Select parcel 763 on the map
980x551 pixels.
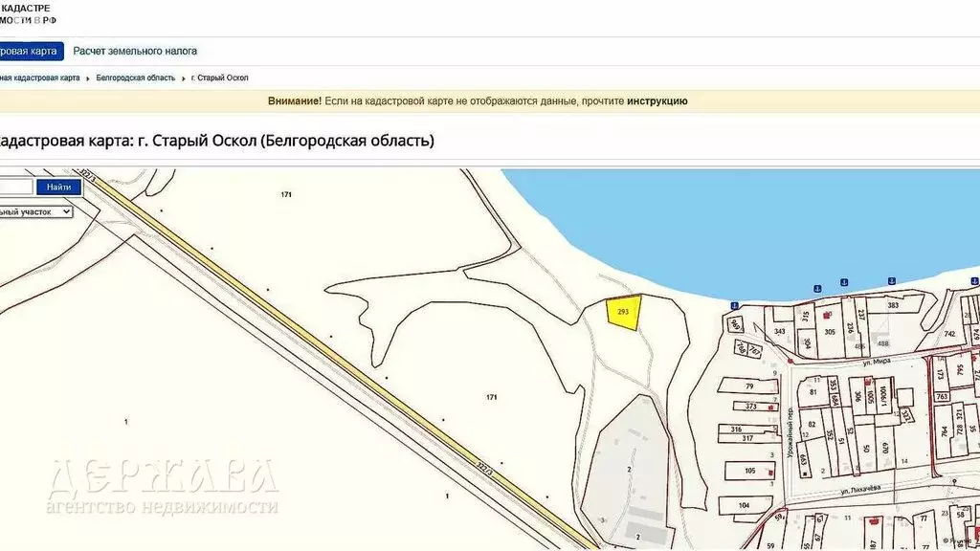click(x=942, y=396)
